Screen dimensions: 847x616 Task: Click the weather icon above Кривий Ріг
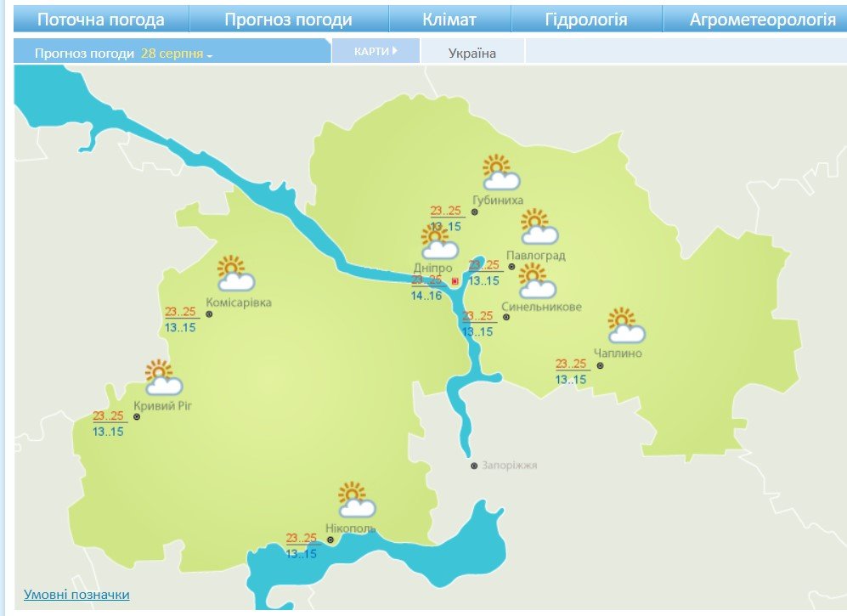(x=163, y=378)
